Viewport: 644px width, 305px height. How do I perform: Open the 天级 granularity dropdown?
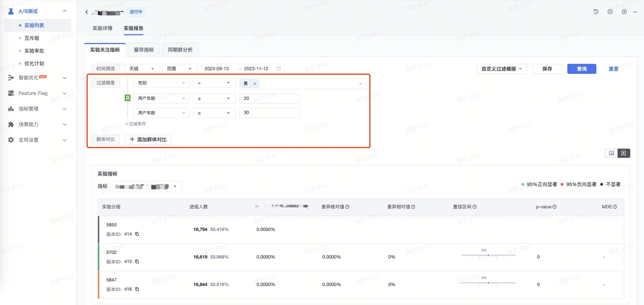point(142,69)
